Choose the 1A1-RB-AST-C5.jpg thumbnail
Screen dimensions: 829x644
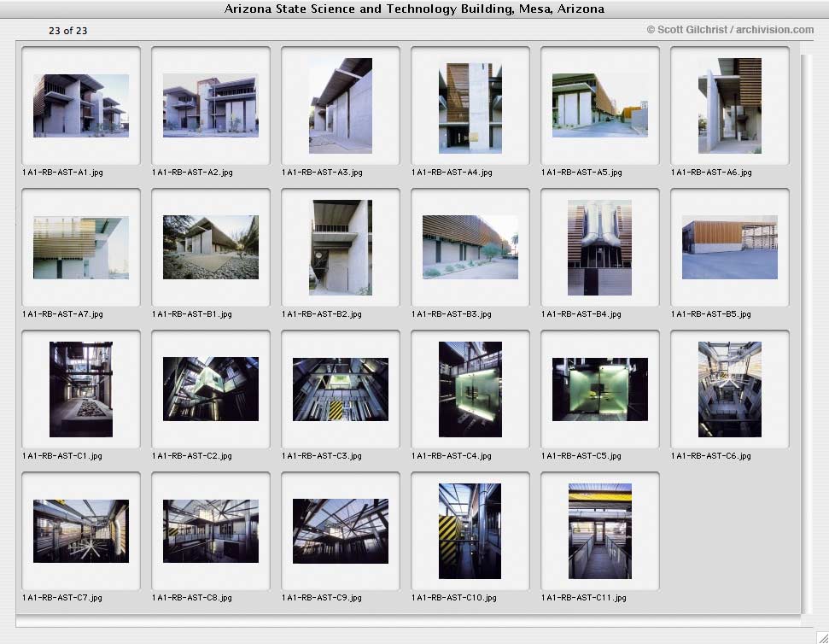pyautogui.click(x=600, y=389)
